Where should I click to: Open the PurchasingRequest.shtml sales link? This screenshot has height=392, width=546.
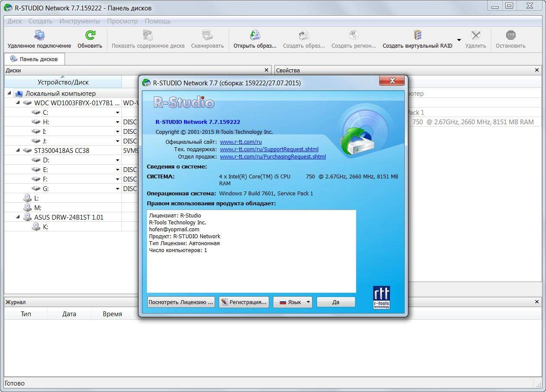point(273,157)
